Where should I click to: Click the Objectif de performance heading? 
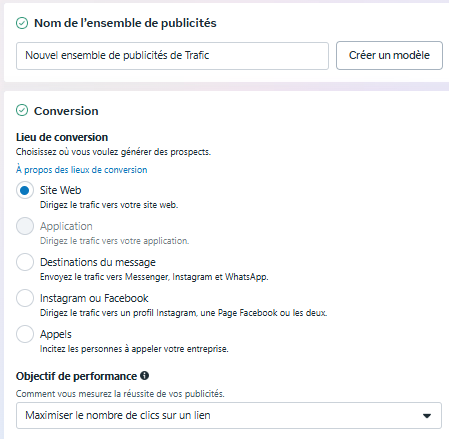tap(76, 376)
